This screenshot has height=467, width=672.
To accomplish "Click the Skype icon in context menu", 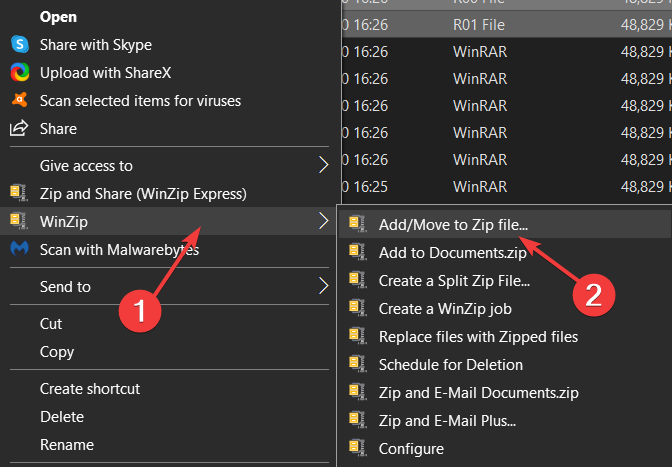I will pyautogui.click(x=20, y=44).
